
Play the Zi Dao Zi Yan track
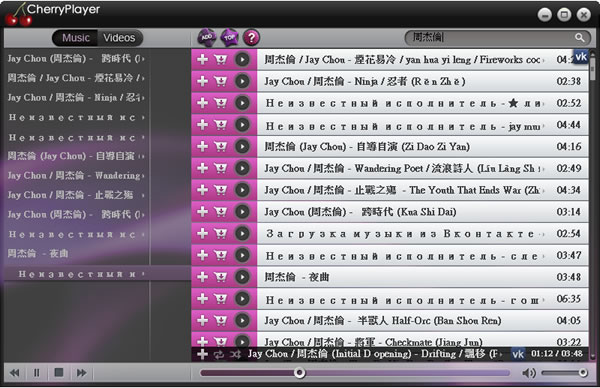(242, 147)
